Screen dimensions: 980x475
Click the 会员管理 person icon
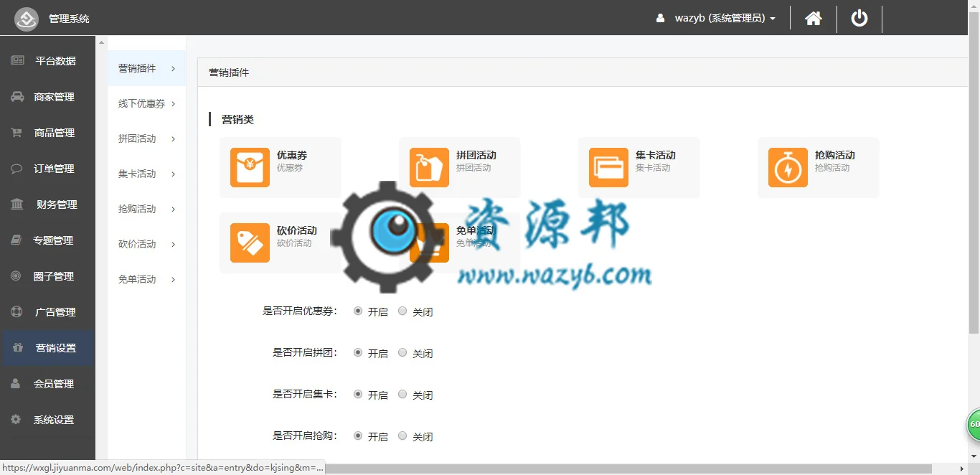[x=16, y=384]
